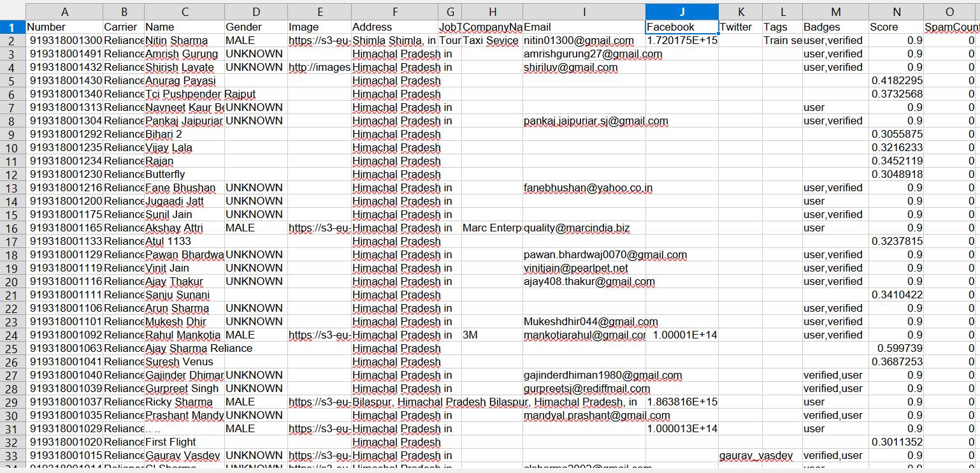Click the Select All corner above row 1
980x473 pixels.
[13, 11]
